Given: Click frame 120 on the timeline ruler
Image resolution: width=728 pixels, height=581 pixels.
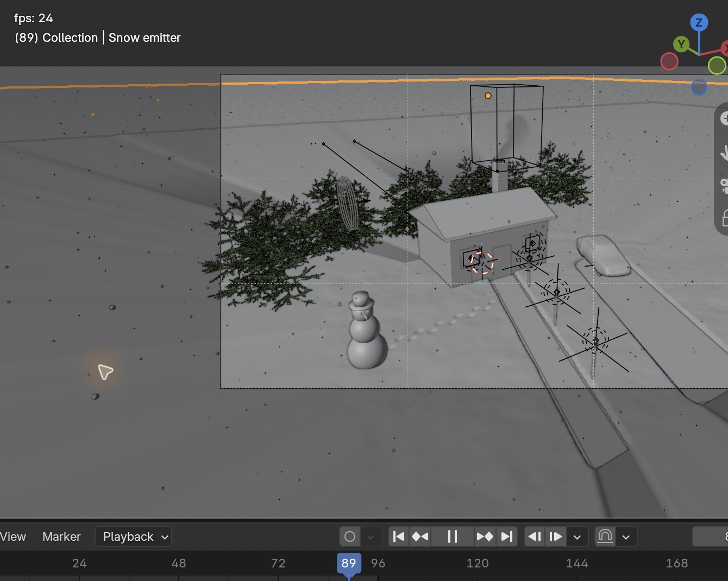Looking at the screenshot, I should tap(477, 564).
